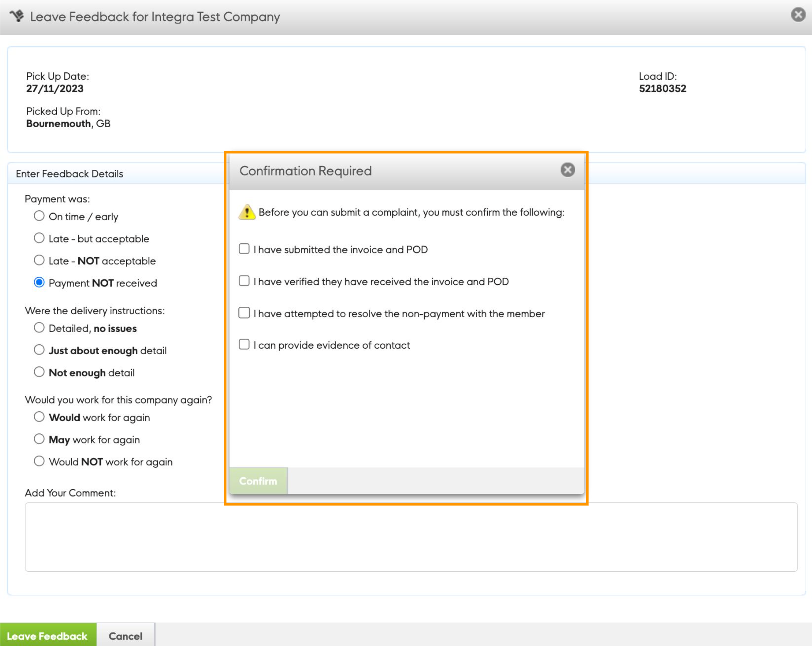Image resolution: width=812 pixels, height=646 pixels.
Task: Select 'Payment NOT received' radio button
Action: click(x=39, y=283)
